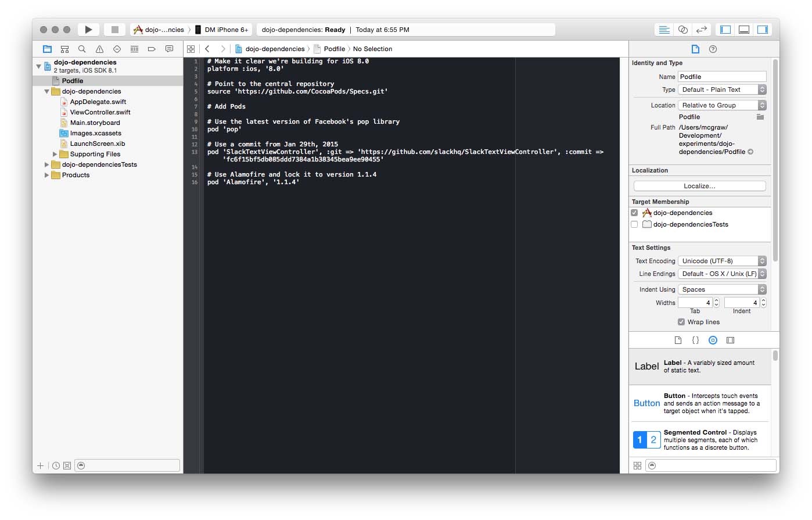Choose the DM iPhone 6+ device destination
This screenshot has height=520, width=812.
coord(221,30)
